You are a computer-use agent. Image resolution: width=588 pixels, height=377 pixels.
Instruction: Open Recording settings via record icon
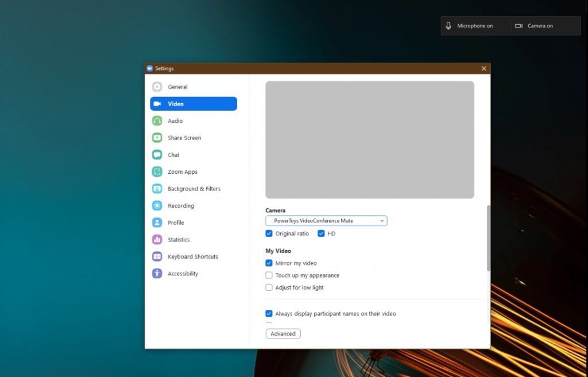(157, 205)
